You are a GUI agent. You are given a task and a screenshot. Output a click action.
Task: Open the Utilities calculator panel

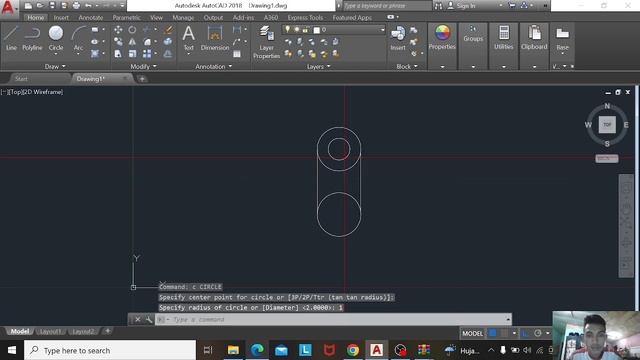click(504, 38)
